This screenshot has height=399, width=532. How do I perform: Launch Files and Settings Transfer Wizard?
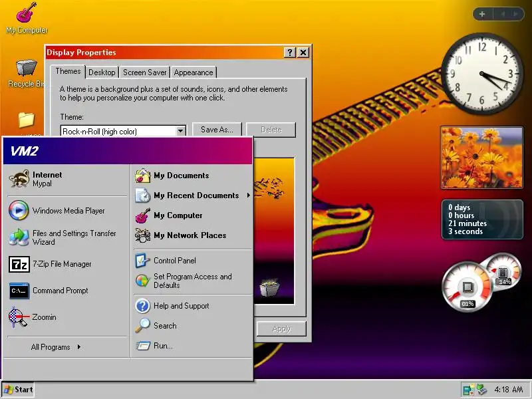(66, 237)
